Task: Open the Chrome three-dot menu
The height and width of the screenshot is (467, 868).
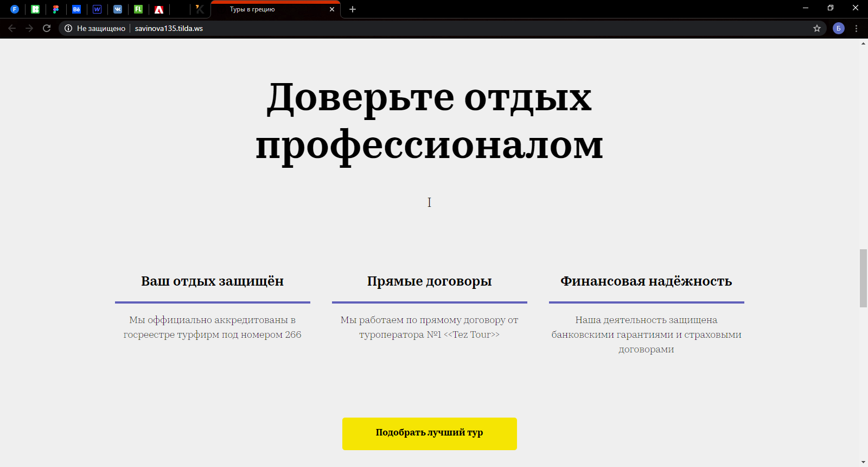Action: pos(857,28)
